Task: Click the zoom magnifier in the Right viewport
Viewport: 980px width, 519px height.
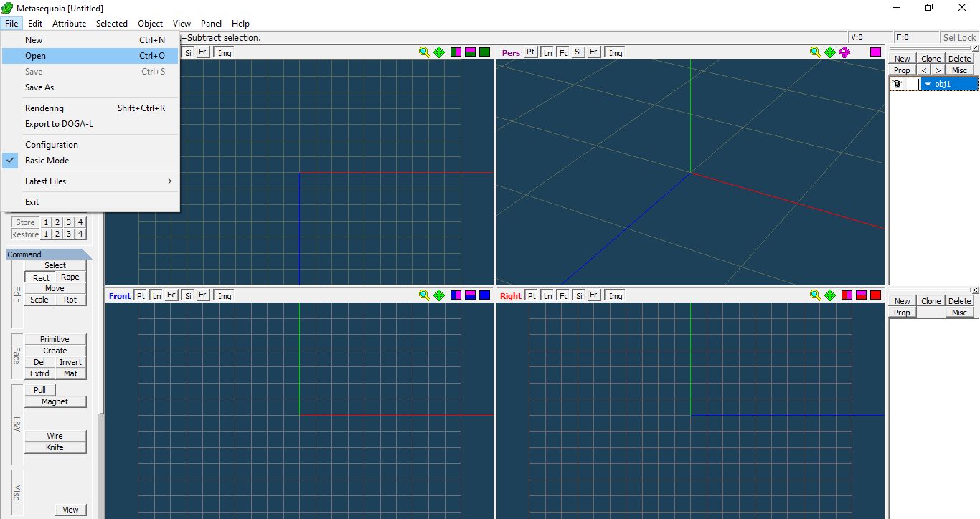Action: pos(815,295)
